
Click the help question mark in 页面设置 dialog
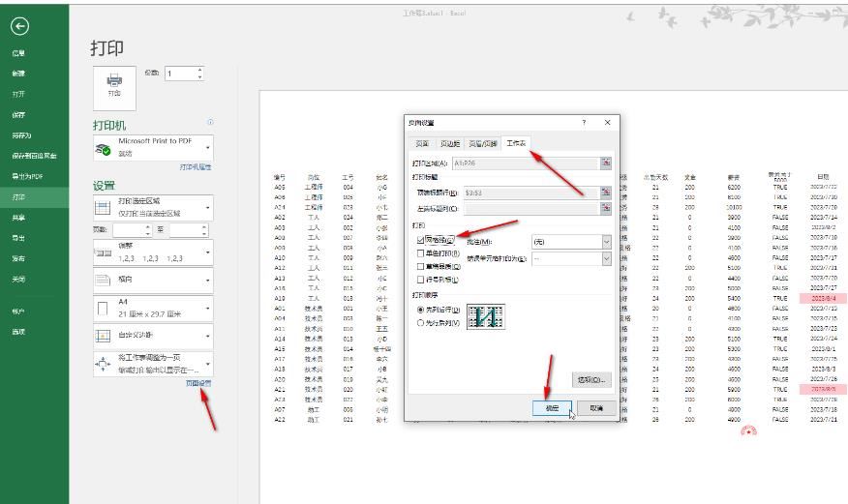click(584, 123)
